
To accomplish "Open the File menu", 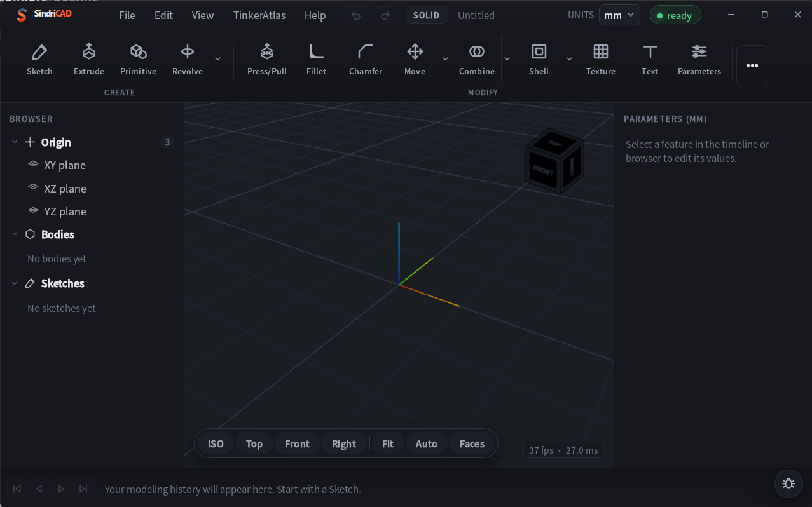I will tap(127, 15).
